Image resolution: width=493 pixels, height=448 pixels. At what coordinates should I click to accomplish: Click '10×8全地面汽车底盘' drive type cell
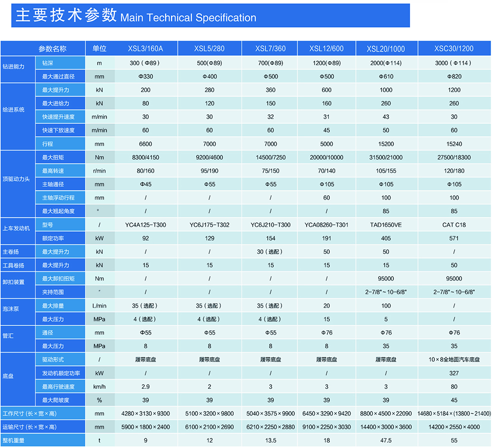click(454, 360)
